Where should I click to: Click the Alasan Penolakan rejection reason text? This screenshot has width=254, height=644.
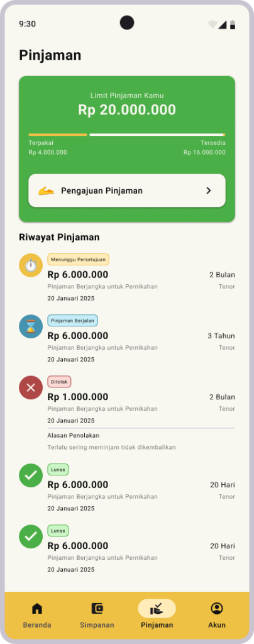(74, 435)
